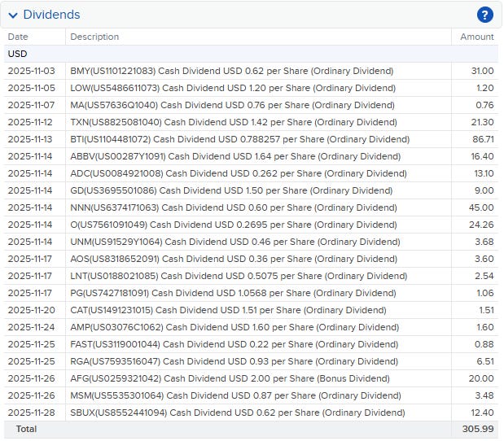
Task: Click the 1.60 amount for AMP
Action: point(485,327)
